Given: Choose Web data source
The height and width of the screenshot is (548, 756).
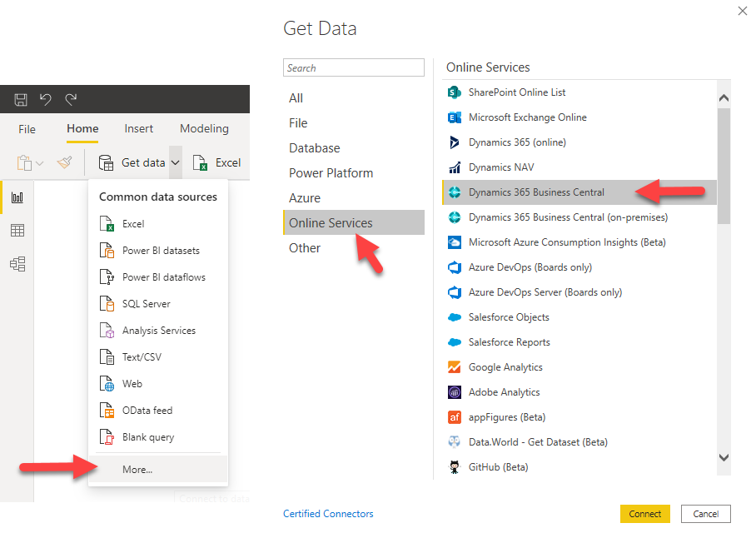Looking at the screenshot, I should click(x=158, y=383).
